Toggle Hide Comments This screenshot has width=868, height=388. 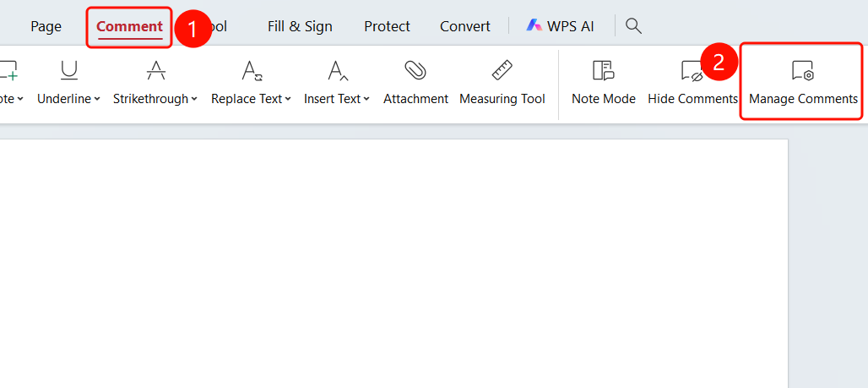(x=692, y=81)
